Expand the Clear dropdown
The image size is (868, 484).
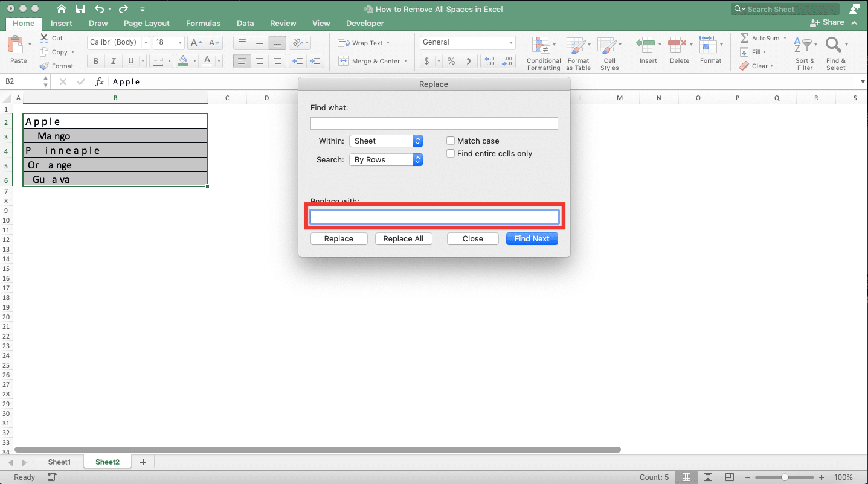[x=771, y=66]
